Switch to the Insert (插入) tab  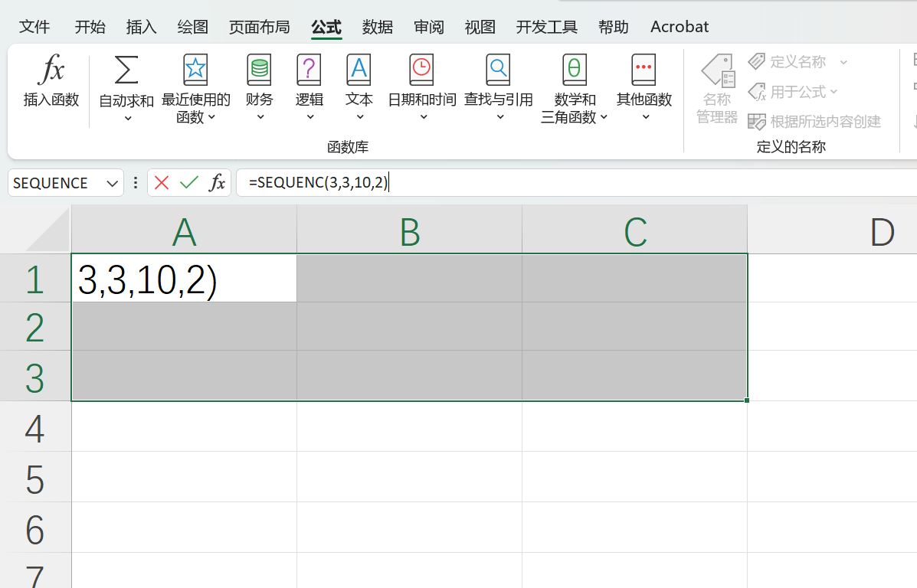click(x=142, y=27)
